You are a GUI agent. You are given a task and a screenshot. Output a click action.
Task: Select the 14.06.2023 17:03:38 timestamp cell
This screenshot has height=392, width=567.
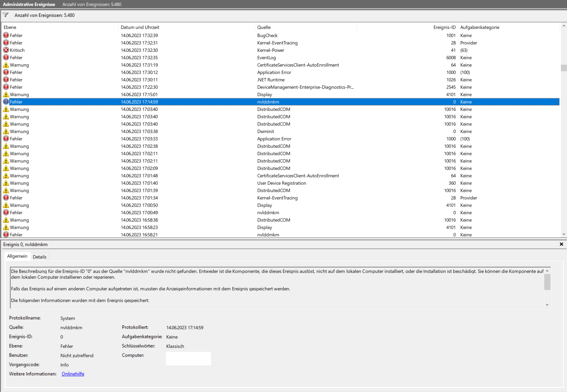(139, 131)
